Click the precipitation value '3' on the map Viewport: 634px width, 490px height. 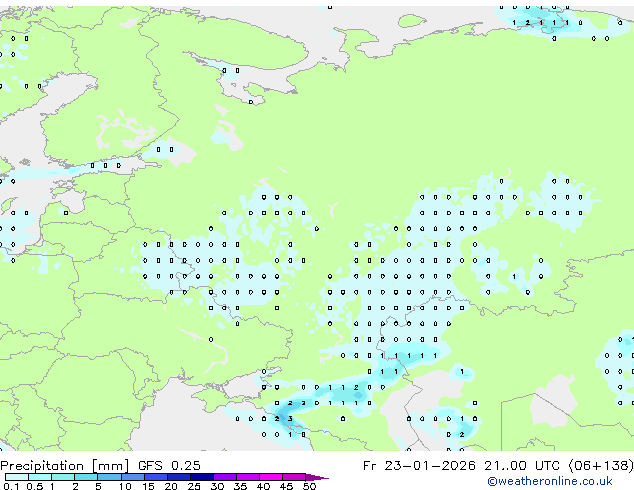290,419
